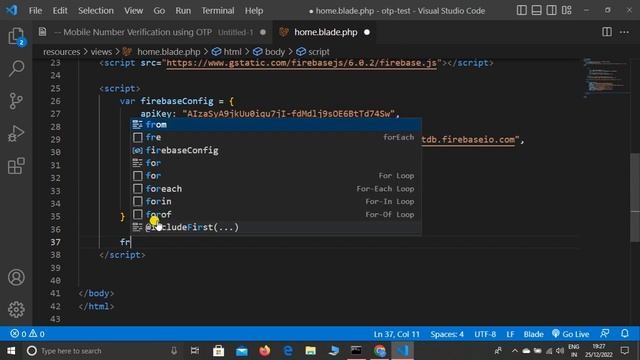Toggle Secondary Side Bar layout icon
The height and width of the screenshot is (360, 640).
pos(551,11)
